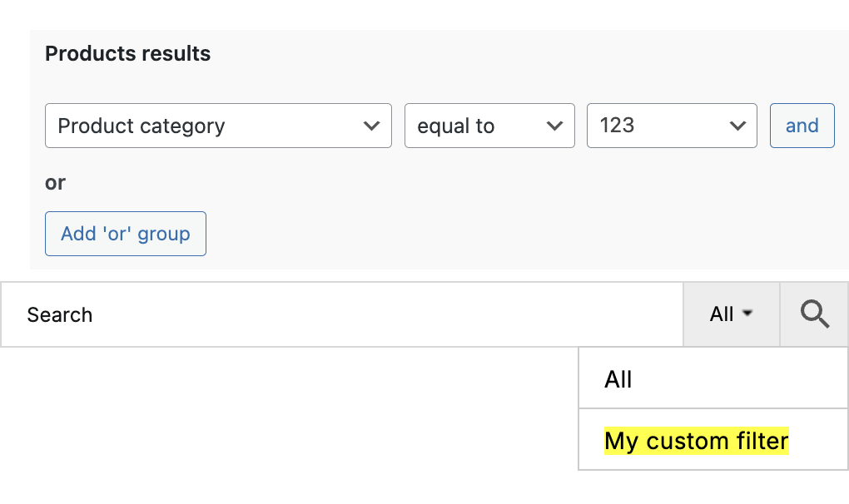Click the 'Search' placeholder text
Viewport: 849px width, 504px height.
click(x=59, y=314)
